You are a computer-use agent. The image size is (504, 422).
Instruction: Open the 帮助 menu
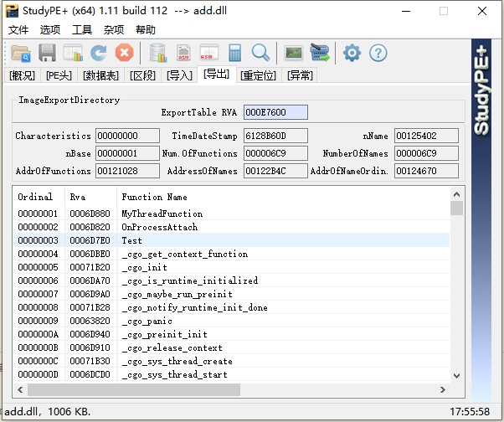point(146,30)
